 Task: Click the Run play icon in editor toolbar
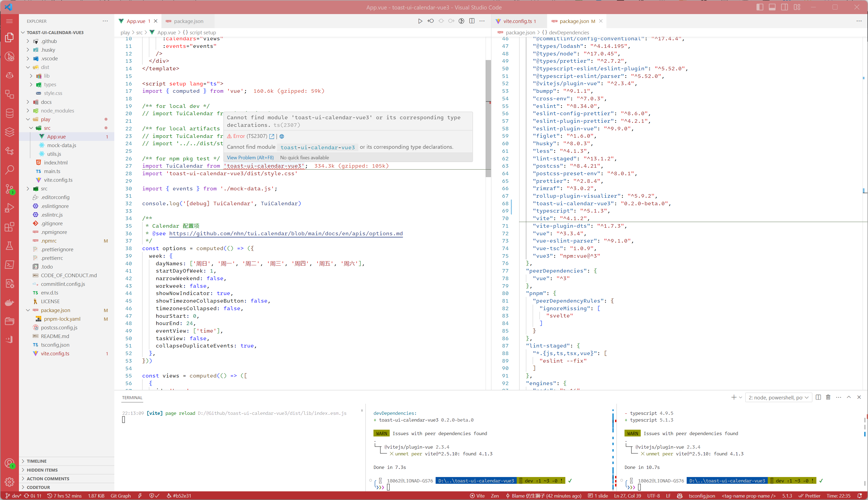pyautogui.click(x=420, y=21)
